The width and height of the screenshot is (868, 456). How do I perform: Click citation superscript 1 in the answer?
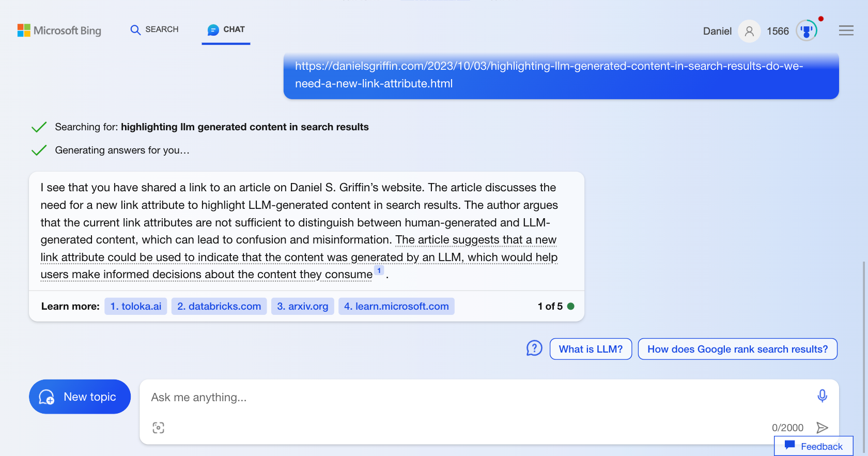379,270
